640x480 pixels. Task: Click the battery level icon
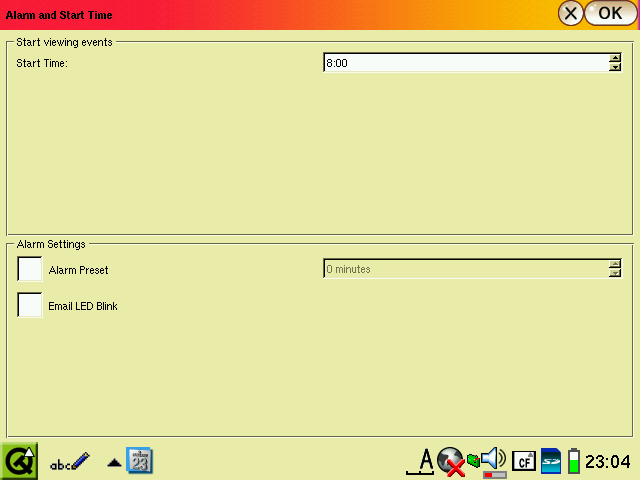(x=573, y=461)
